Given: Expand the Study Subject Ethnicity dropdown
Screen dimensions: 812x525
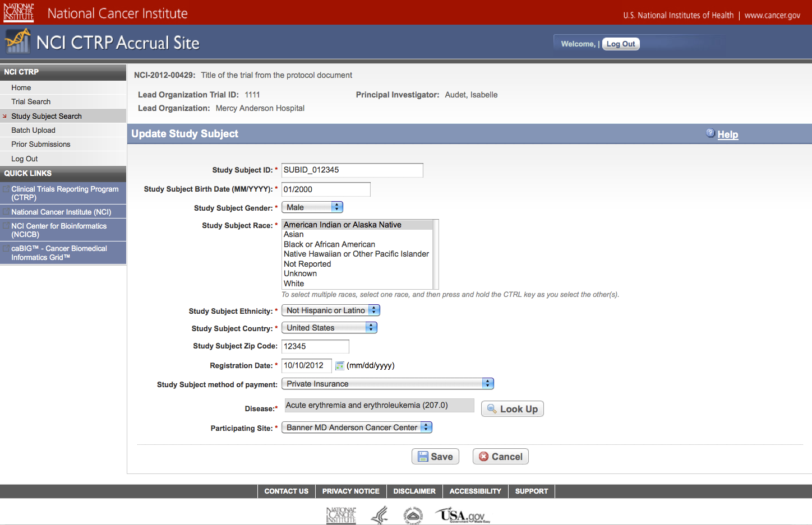Looking at the screenshot, I should [x=330, y=310].
